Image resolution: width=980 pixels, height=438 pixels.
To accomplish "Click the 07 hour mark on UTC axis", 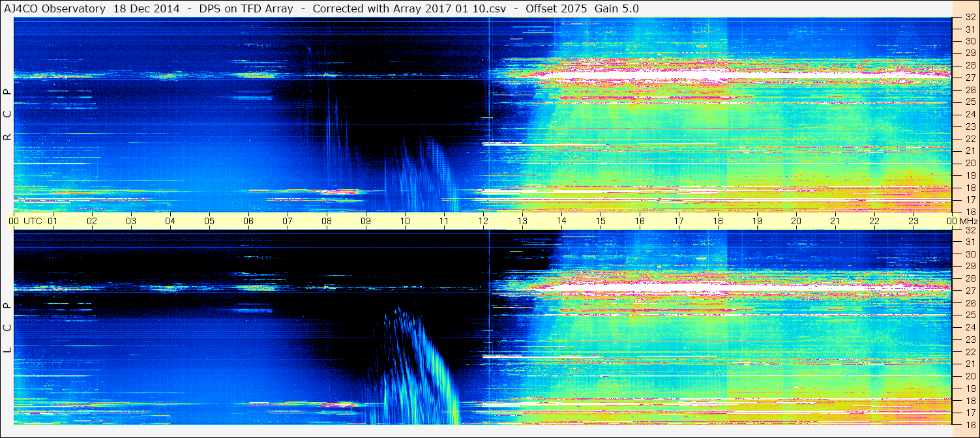I will (x=288, y=221).
